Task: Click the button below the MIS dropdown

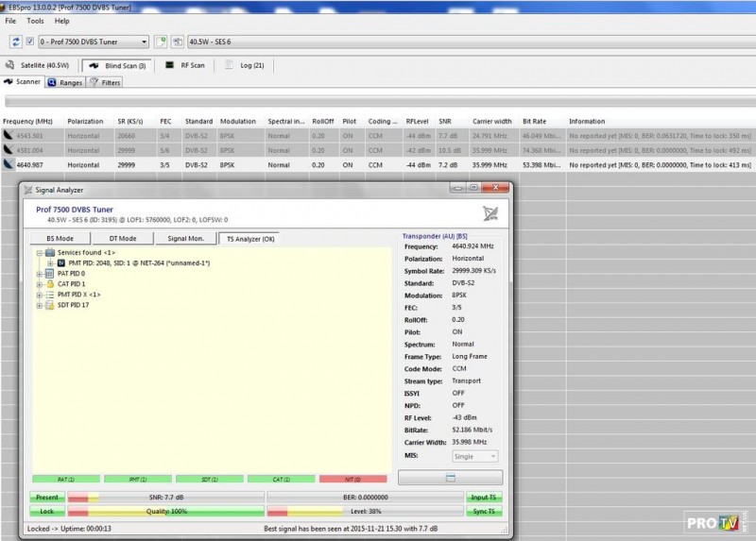Action: [x=450, y=478]
